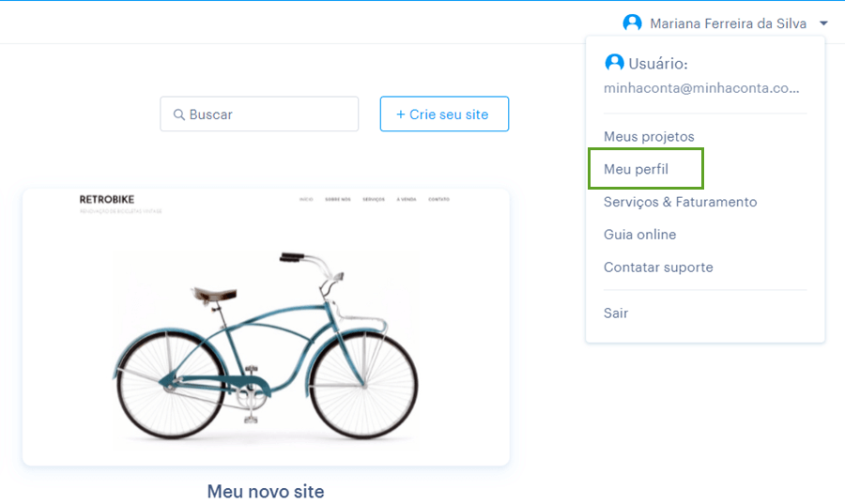This screenshot has width=845, height=504.
Task: Click À VENDA in the preview navigation
Action: point(407,199)
